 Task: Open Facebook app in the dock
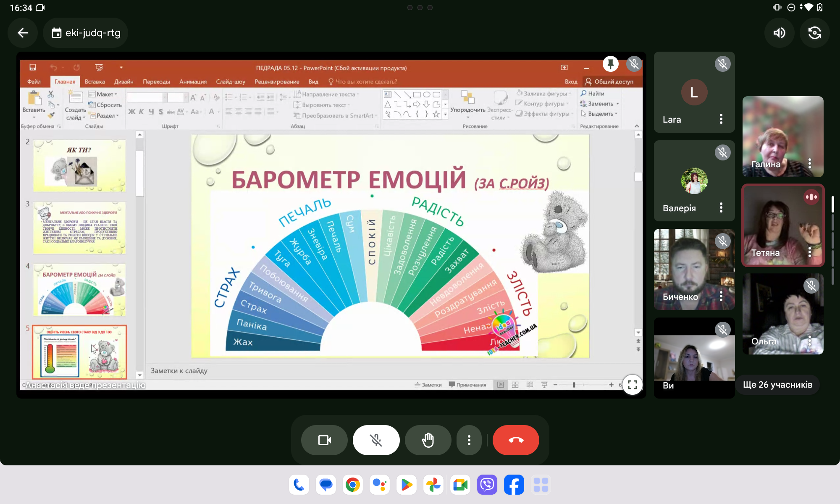(x=514, y=485)
